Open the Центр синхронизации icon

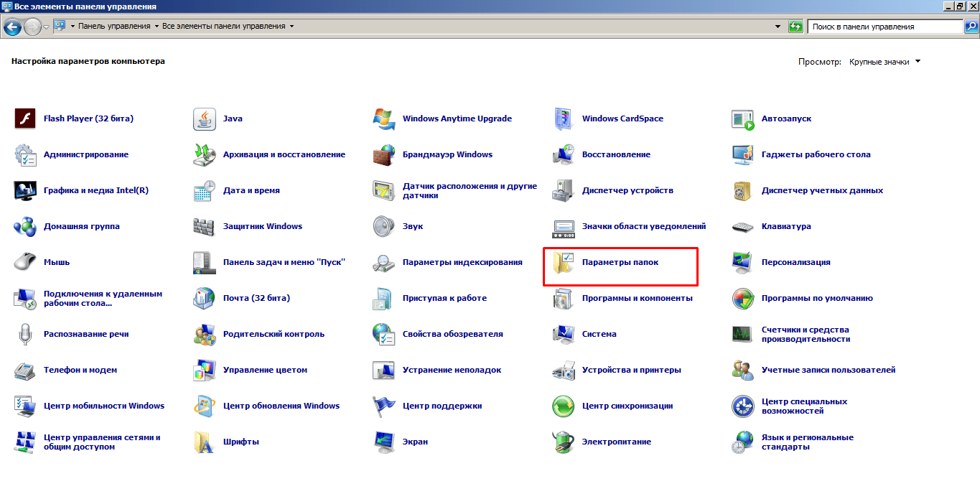coord(564,406)
